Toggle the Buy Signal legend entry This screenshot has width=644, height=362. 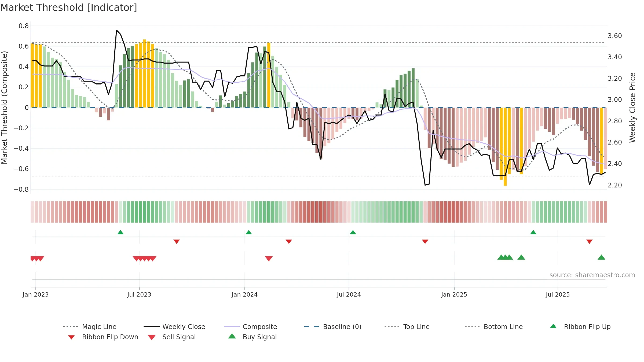252,337
